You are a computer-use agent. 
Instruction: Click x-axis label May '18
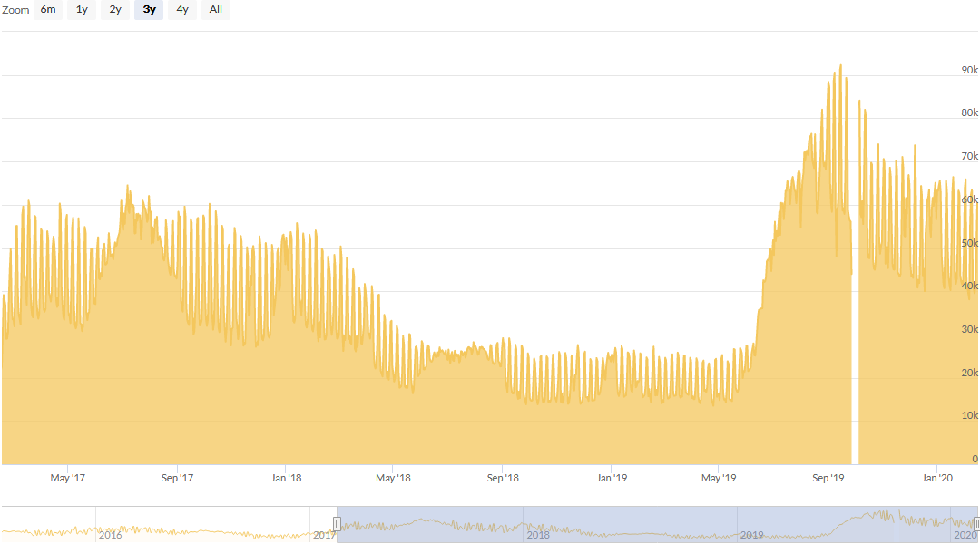393,478
